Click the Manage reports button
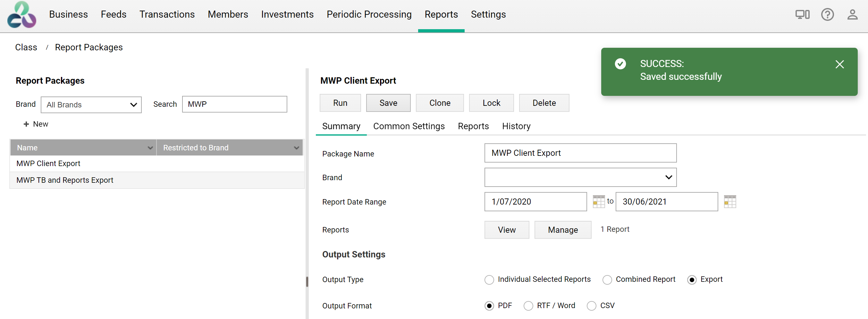 [x=563, y=230]
